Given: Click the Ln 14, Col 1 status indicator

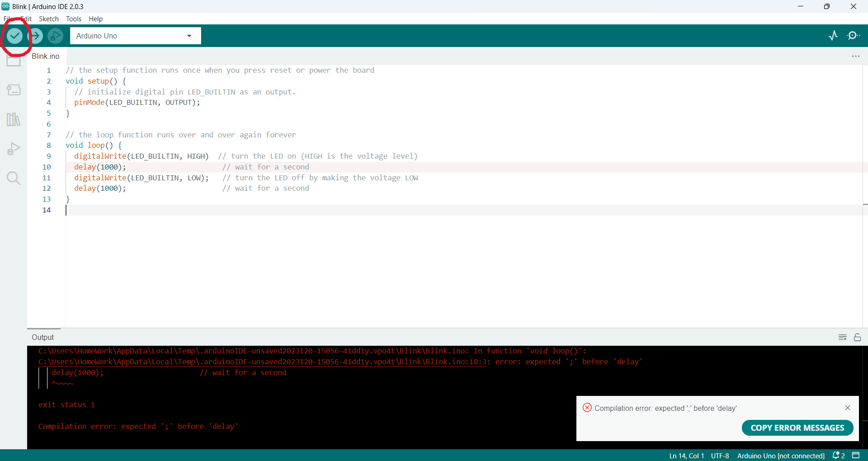Looking at the screenshot, I should point(686,456).
